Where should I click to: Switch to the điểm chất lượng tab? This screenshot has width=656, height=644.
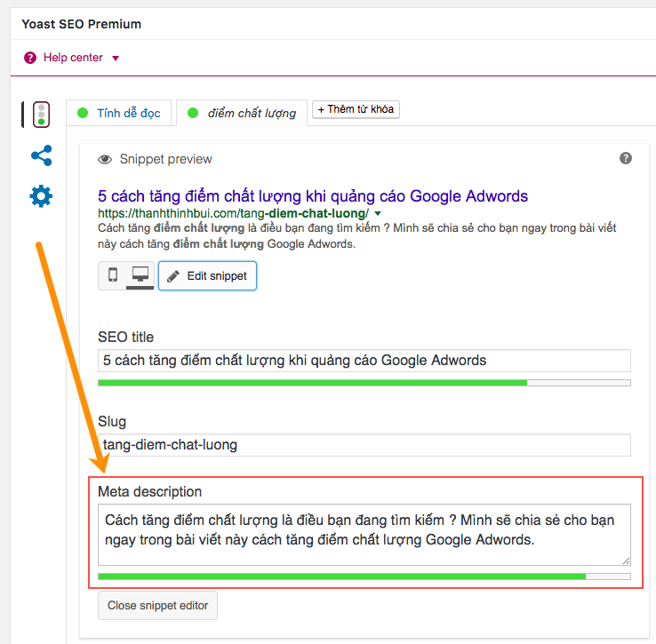(x=242, y=113)
